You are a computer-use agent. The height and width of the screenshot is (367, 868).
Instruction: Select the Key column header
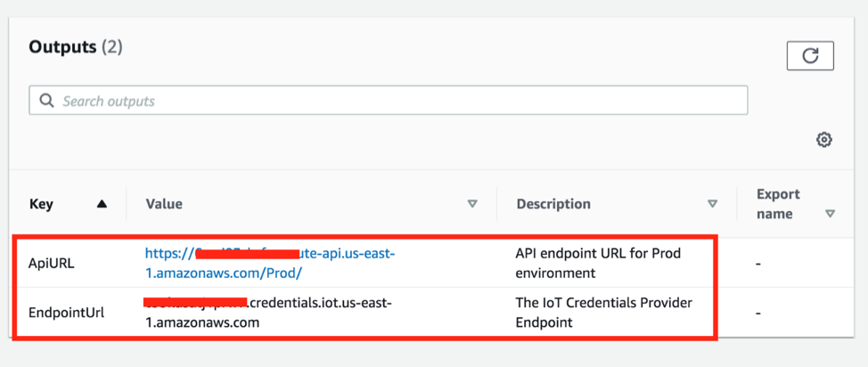pyautogui.click(x=42, y=204)
